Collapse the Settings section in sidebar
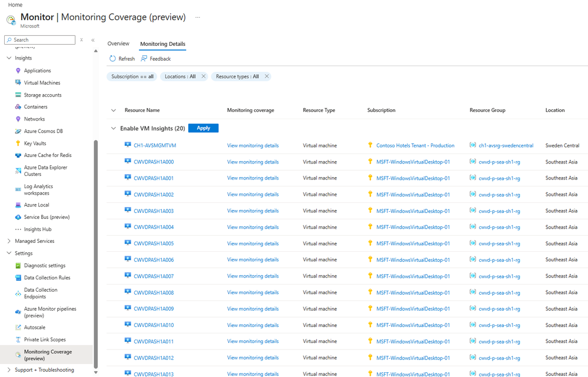 9,253
